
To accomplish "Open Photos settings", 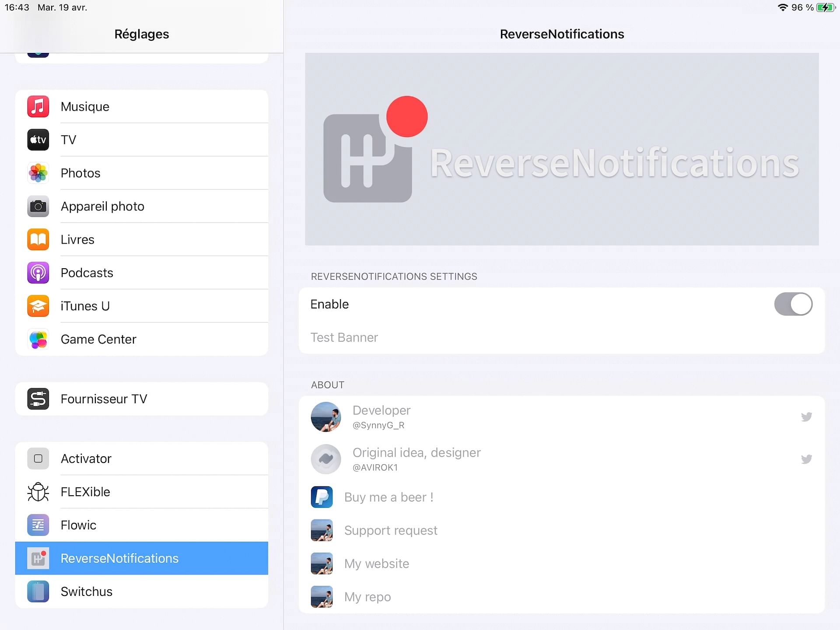I will click(x=142, y=173).
